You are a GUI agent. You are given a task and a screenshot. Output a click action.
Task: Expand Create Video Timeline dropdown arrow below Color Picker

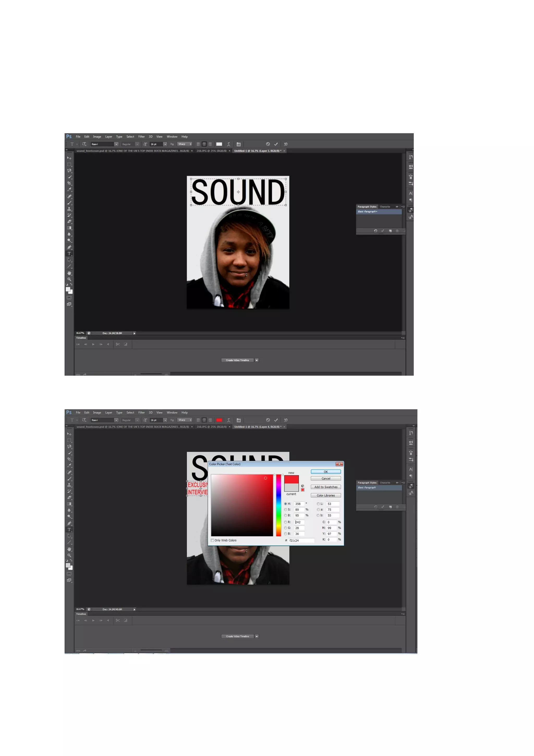[257, 637]
